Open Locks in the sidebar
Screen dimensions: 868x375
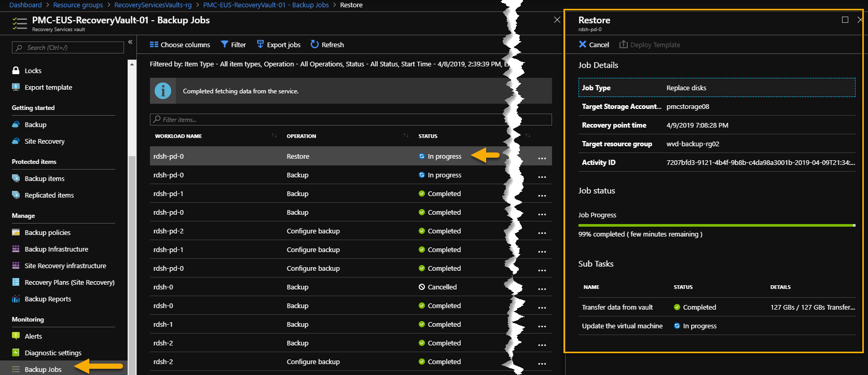(33, 71)
